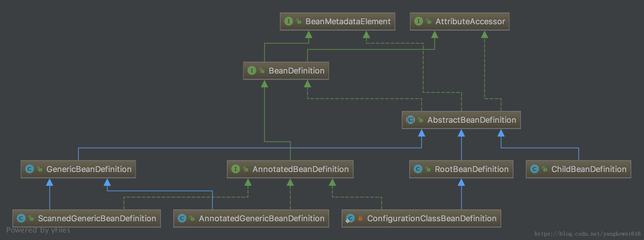
Task: Click class icon of RootBeanDefinition
Action: [418, 169]
